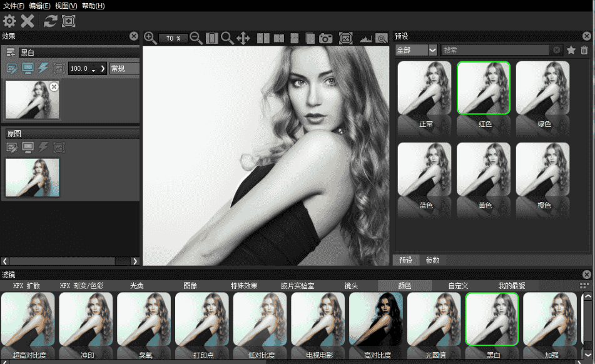Adjust the 100.0 opacity stepper arrows

(x=93, y=69)
